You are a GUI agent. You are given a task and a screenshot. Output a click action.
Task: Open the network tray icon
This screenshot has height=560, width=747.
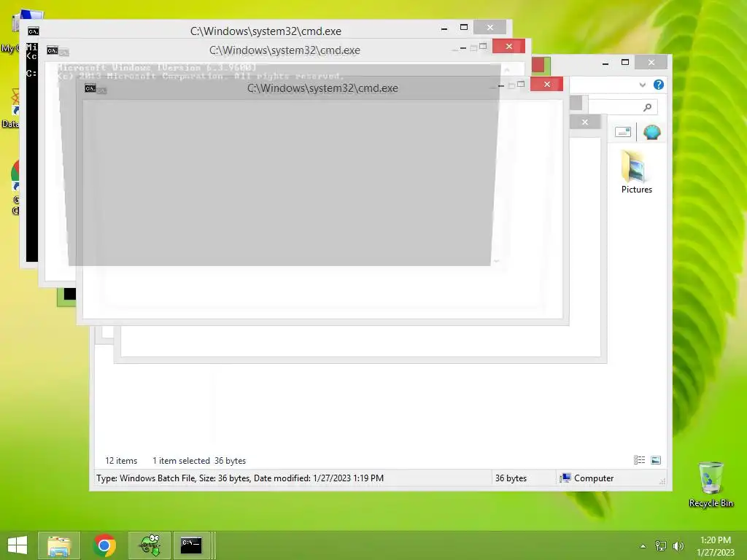(661, 546)
